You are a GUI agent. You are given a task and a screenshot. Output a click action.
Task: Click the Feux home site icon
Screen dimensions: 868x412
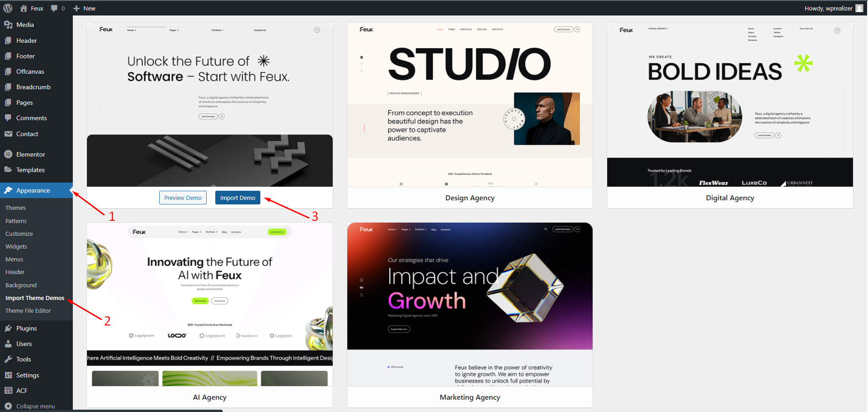24,8
